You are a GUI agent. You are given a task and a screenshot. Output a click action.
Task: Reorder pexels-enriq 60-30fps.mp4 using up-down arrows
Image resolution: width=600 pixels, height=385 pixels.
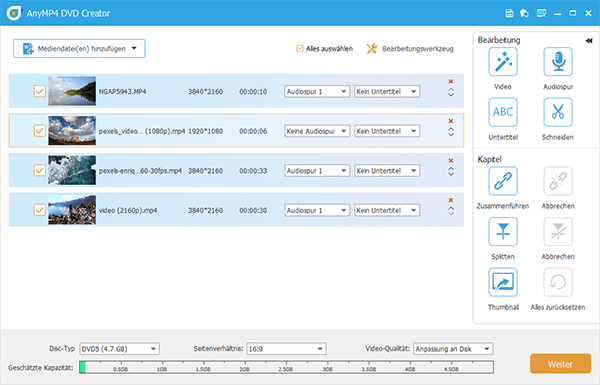[x=451, y=171]
